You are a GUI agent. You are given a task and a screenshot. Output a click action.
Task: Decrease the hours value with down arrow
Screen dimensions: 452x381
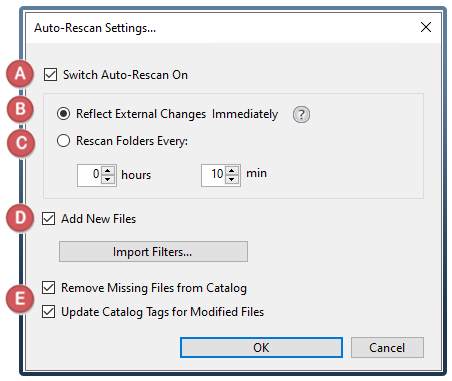pyautogui.click(x=108, y=179)
